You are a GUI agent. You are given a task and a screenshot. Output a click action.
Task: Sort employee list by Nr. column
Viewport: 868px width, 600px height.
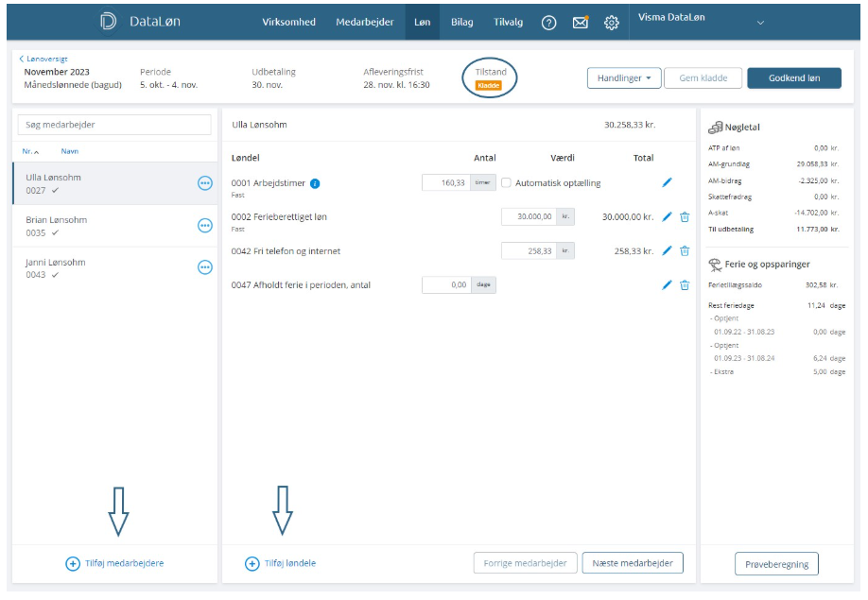(x=31, y=151)
